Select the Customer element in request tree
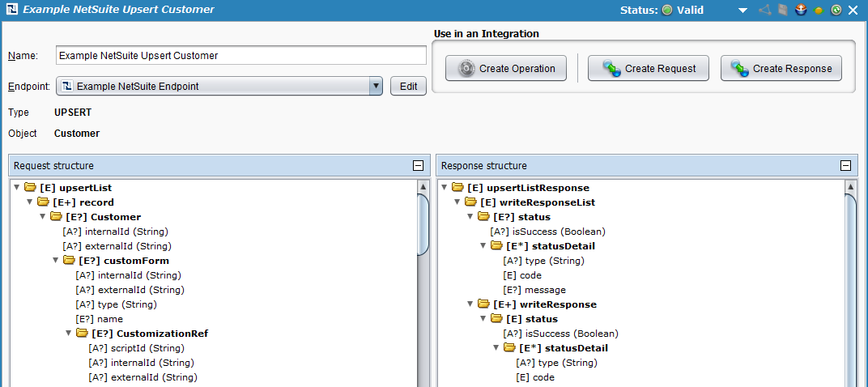 pyautogui.click(x=116, y=217)
